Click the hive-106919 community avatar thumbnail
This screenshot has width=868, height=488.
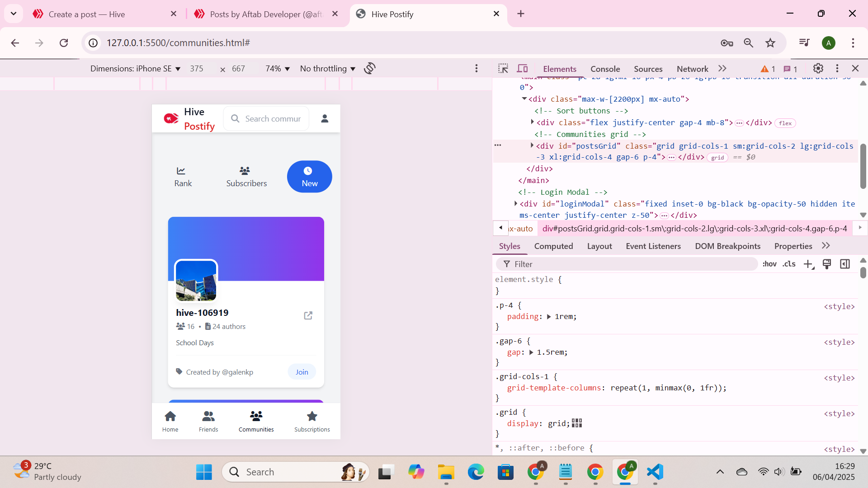196,281
